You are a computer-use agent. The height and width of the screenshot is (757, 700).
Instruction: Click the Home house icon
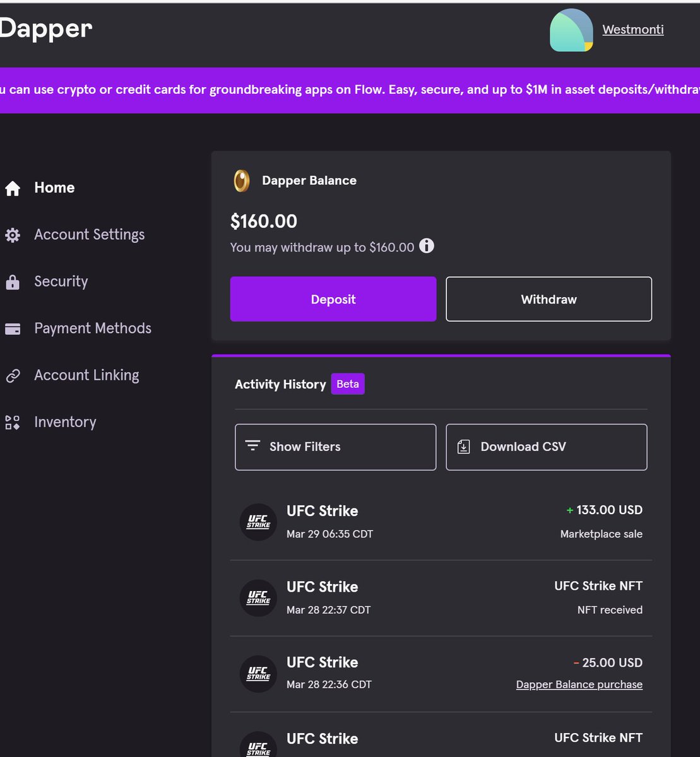(x=13, y=188)
